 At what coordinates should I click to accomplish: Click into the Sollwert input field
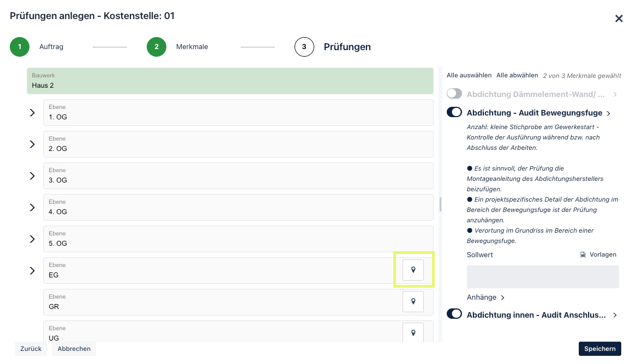543,277
